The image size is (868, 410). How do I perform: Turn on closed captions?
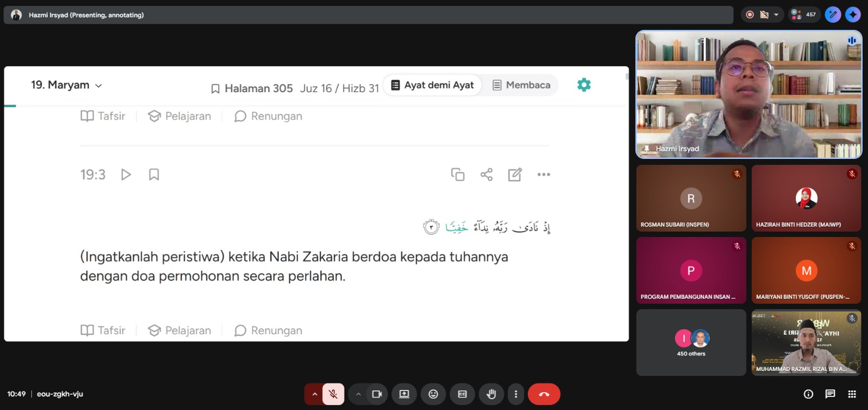point(462,394)
